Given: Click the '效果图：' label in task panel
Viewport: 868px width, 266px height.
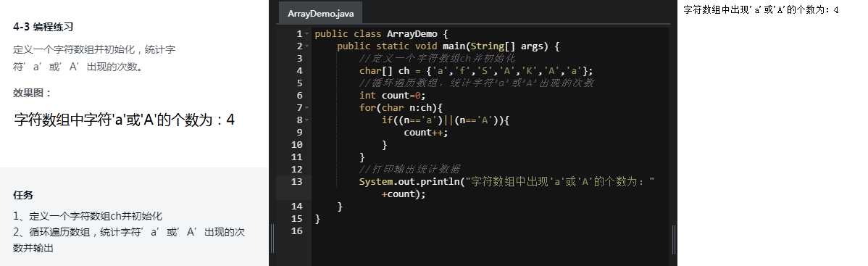Looking at the screenshot, I should tap(32, 93).
